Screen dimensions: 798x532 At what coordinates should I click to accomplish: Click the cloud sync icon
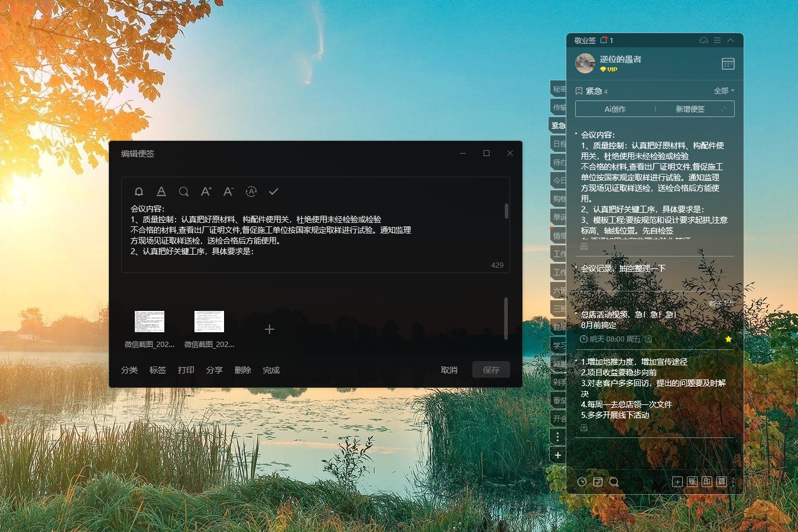[703, 40]
